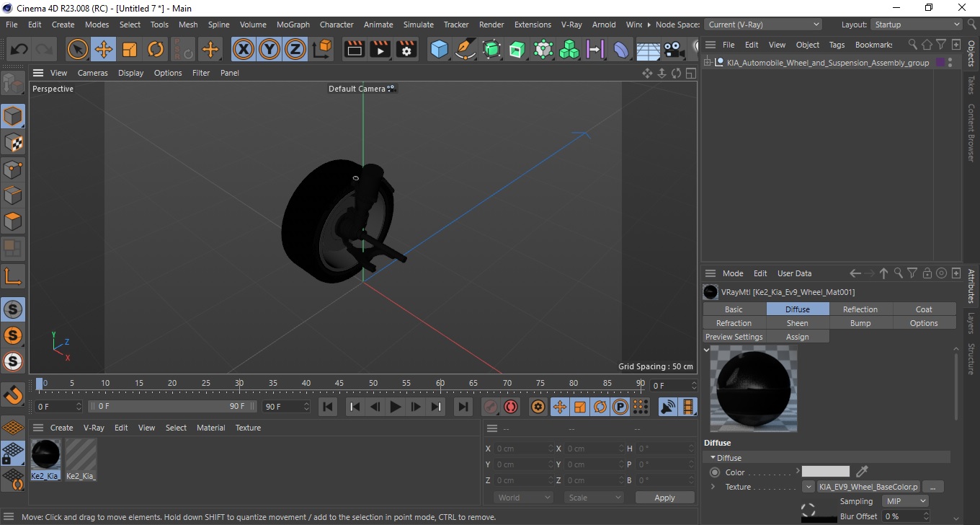Click the diffuse Color swatch
Viewport: 980px width, 525px height.
tap(826, 472)
